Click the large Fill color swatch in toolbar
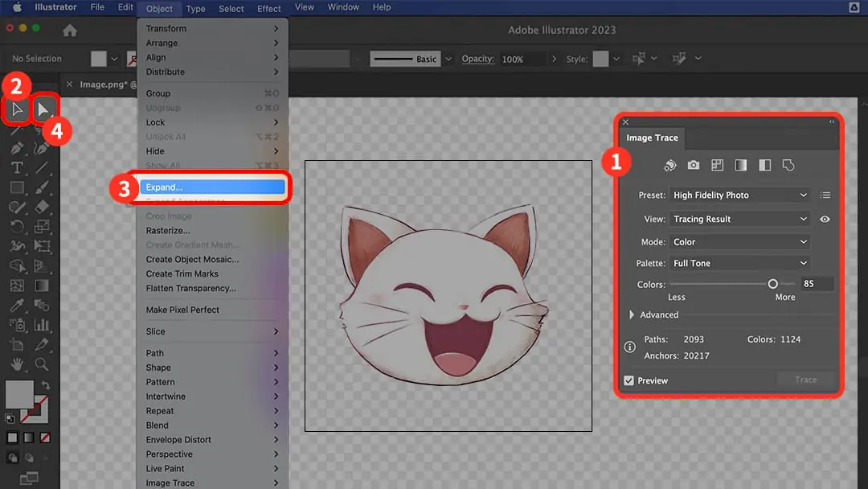 (19, 394)
